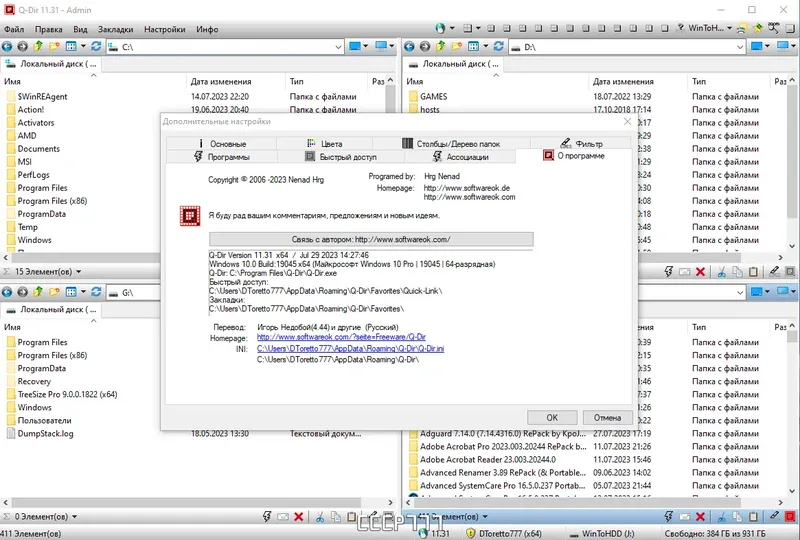The image size is (800, 540).
Task: Click the Связь с автором button
Action: coord(371,239)
